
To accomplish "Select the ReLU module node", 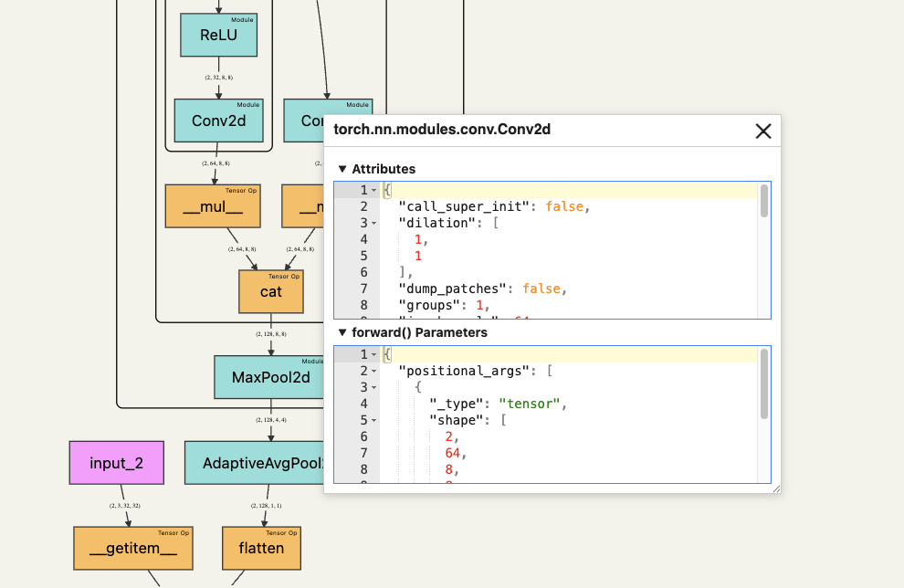I will click(x=218, y=36).
